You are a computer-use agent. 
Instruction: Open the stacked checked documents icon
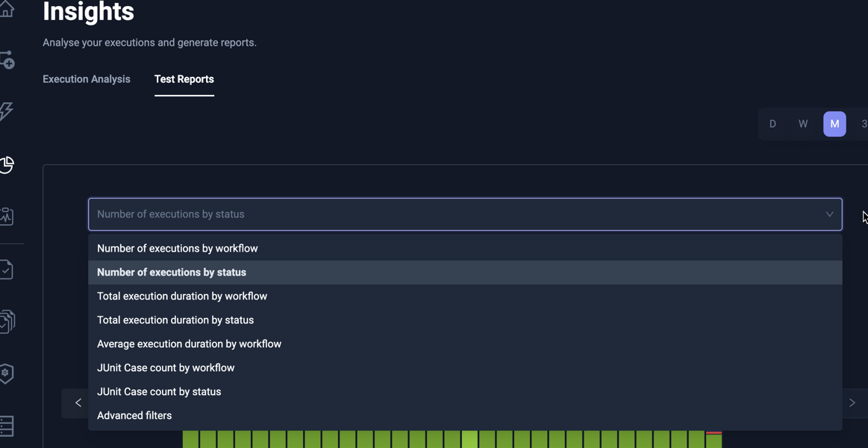point(7,321)
